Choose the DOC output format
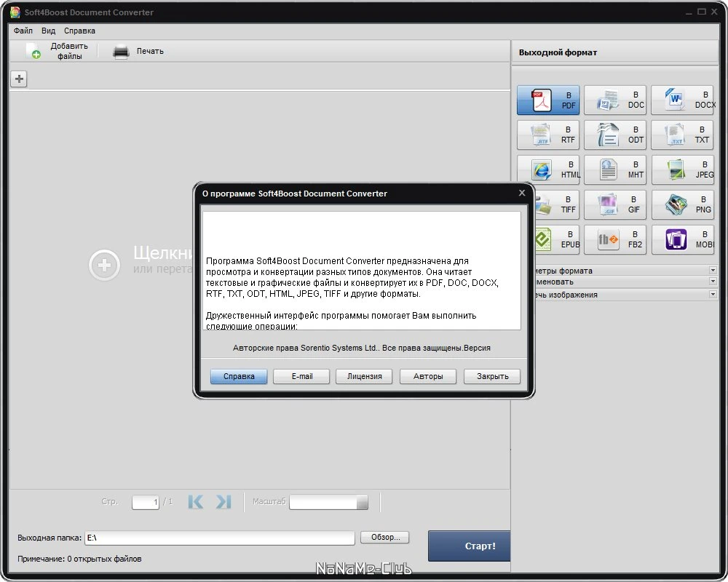The image size is (728, 582). 614,100
